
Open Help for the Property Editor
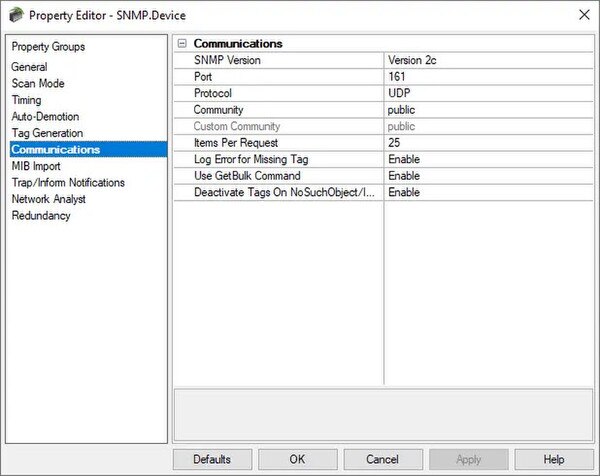[x=554, y=459]
